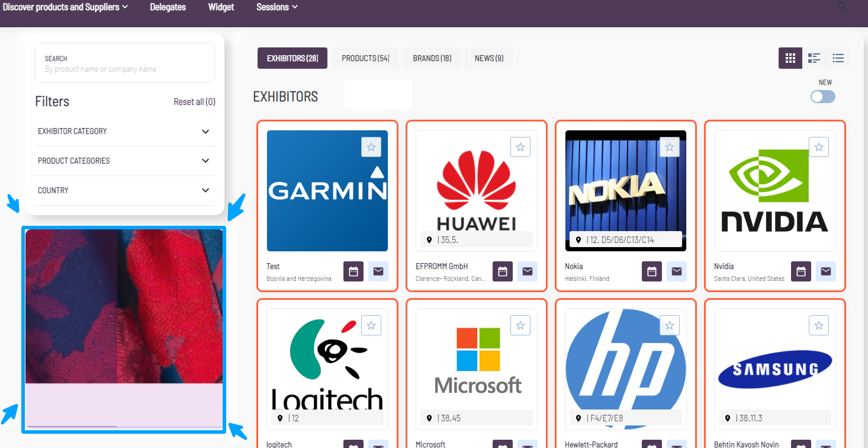
Task: Expand the Exhibitor Category filter
Action: click(x=124, y=131)
